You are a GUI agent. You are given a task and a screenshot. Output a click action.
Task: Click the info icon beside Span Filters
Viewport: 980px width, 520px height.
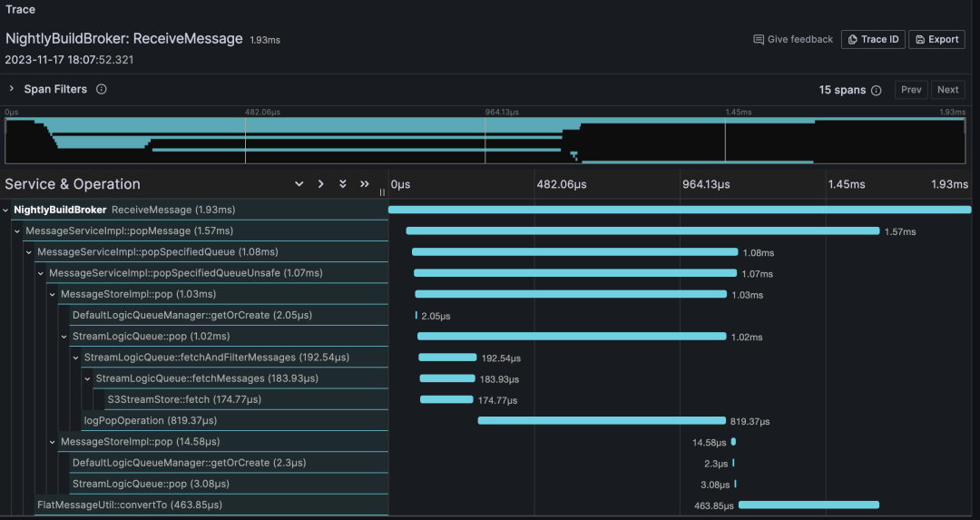point(102,90)
